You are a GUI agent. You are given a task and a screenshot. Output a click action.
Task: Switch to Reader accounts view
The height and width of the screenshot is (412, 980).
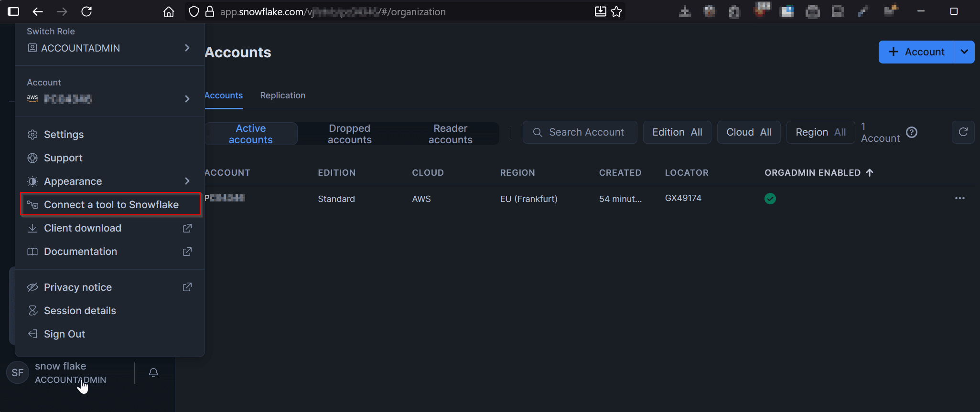tap(450, 134)
